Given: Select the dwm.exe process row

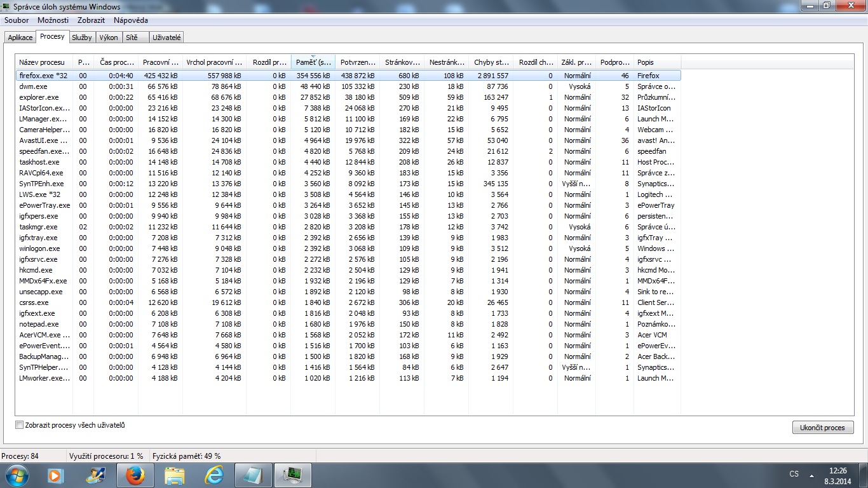Looking at the screenshot, I should point(348,86).
